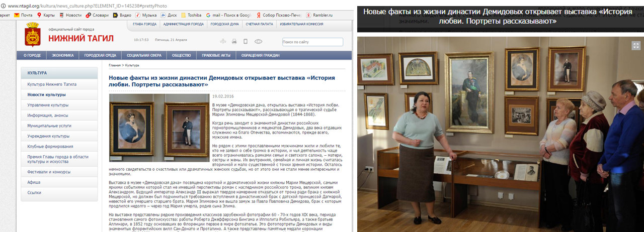Open the Новости bookmark icon
The width and height of the screenshot is (644, 232).
(x=61, y=15)
